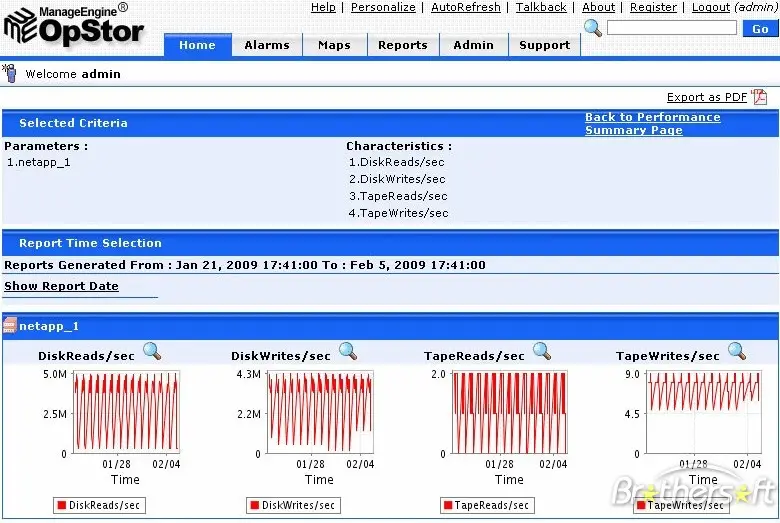This screenshot has width=780, height=523.
Task: Click the 'Reports Generated From' date range text
Action: (245, 265)
